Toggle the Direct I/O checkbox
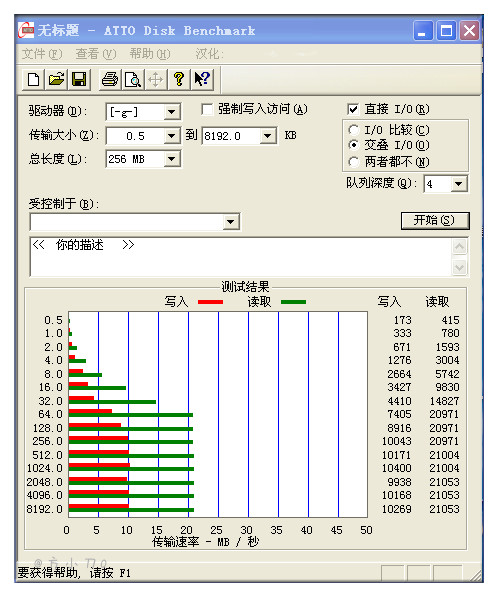 353,110
